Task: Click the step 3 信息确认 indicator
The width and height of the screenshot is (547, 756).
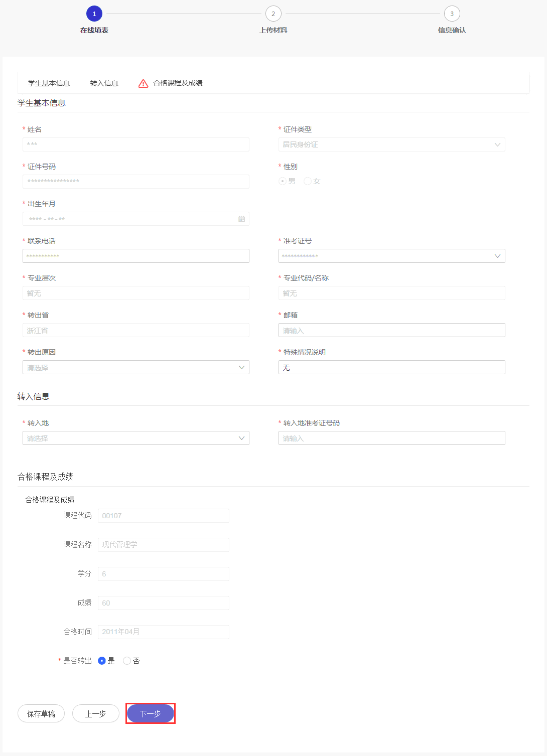Action: pyautogui.click(x=452, y=14)
